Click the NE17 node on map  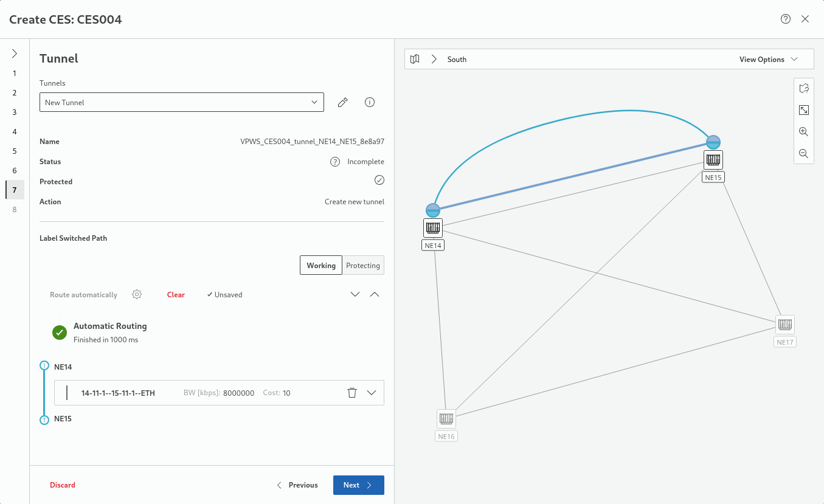point(784,324)
